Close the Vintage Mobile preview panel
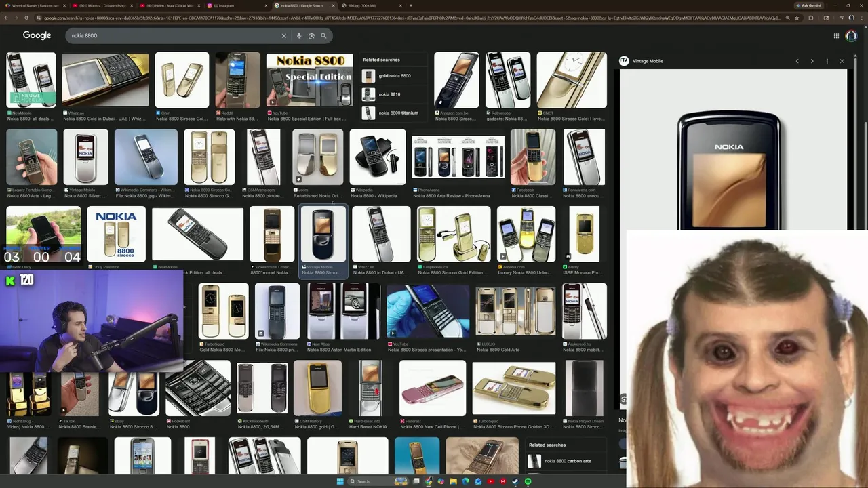 click(x=842, y=61)
